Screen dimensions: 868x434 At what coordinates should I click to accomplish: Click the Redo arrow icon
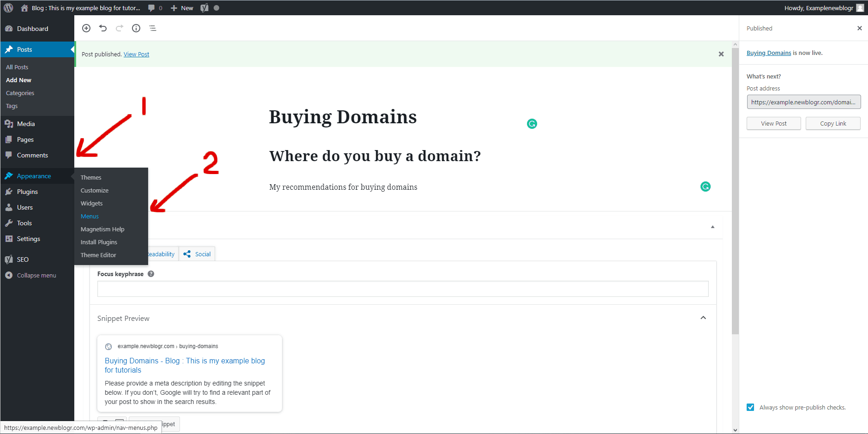(x=120, y=28)
